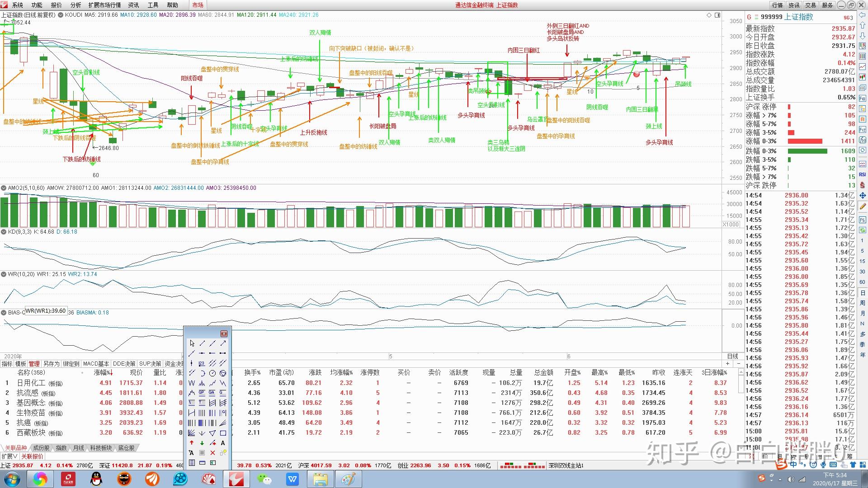Open KOUDI main chart indicator menu
This screenshot has height=488, width=868.
[61, 15]
